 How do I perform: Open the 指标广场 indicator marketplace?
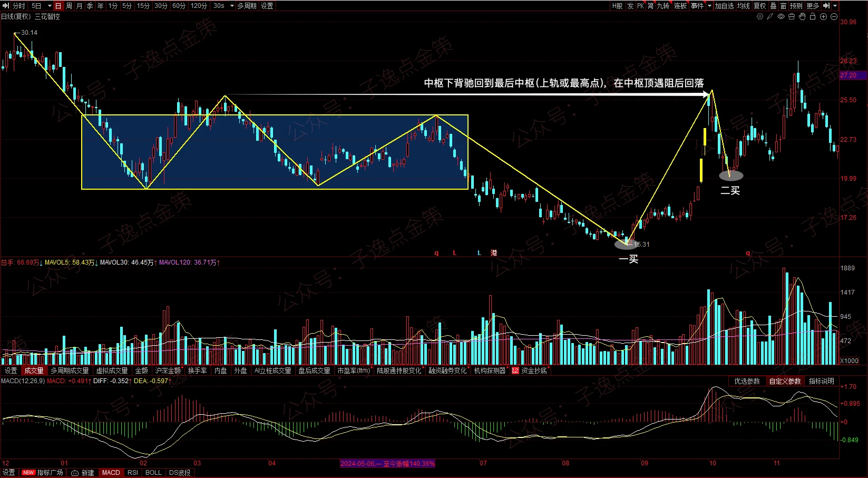click(50, 473)
